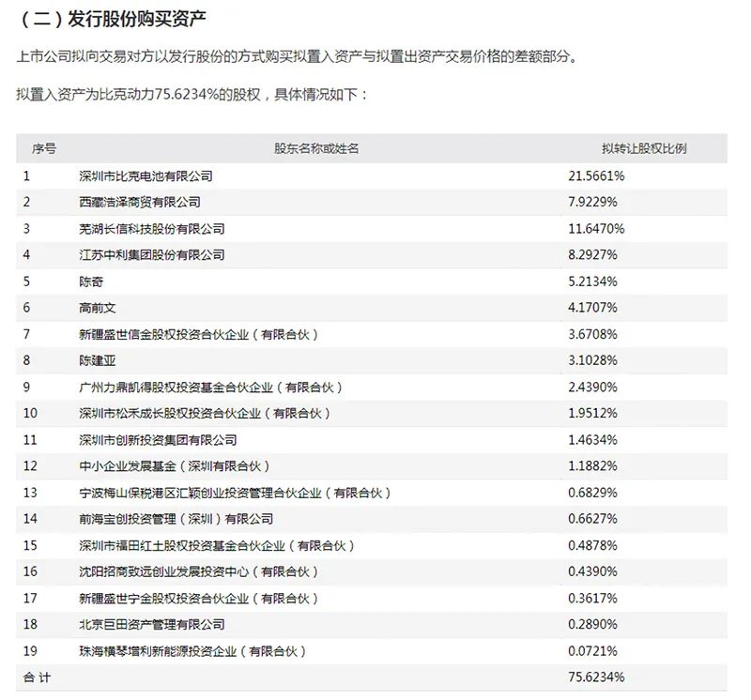Click the value 0.6829%
Screen dimensions: 751x700
(x=592, y=493)
